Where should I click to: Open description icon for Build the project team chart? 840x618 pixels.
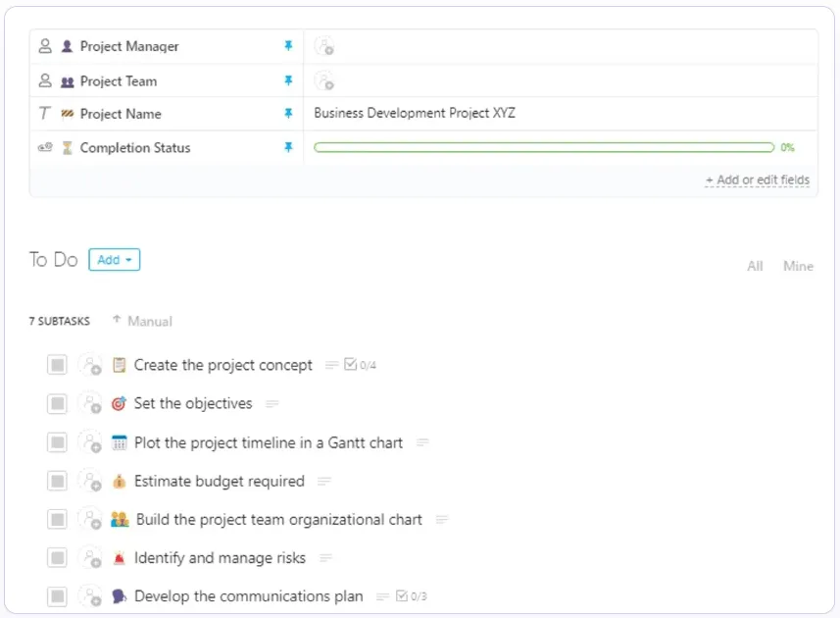tap(442, 519)
